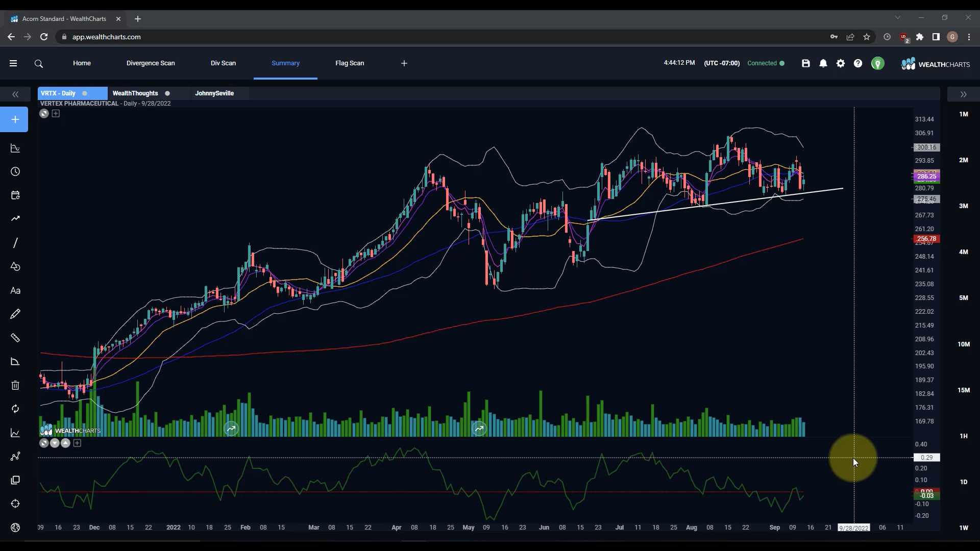Click the (UTC -07:00) timezone label

[722, 63]
